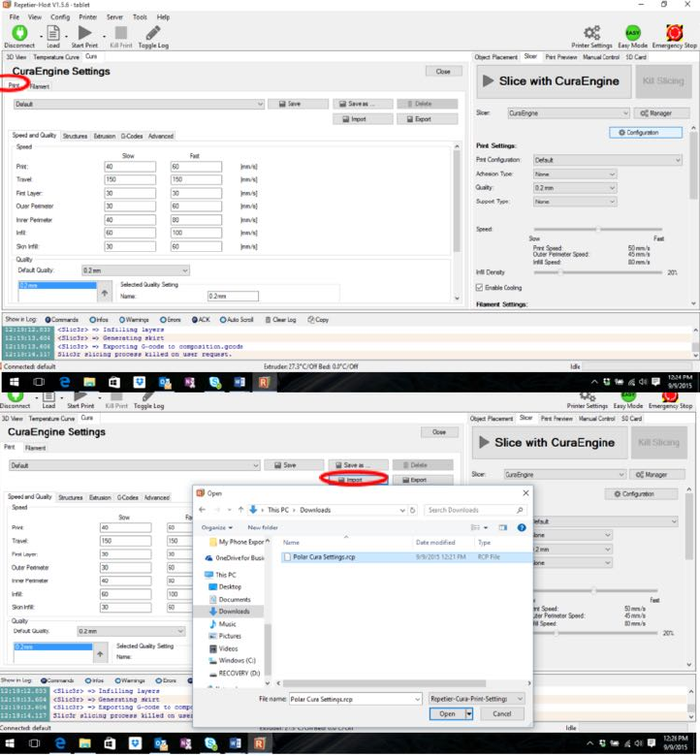Expand the Print Configuration dropdown in top window

tap(608, 160)
